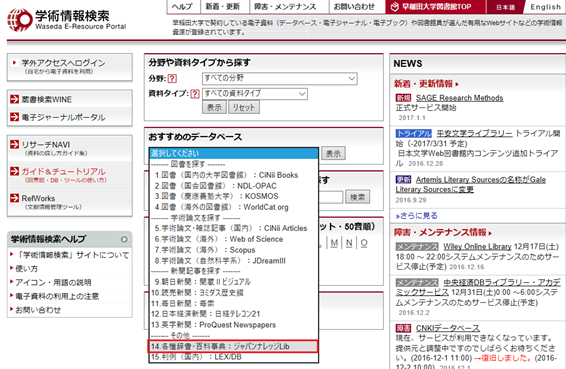Click さらに見る link in NEWS
This screenshot has height=369, width=566.
(417, 216)
